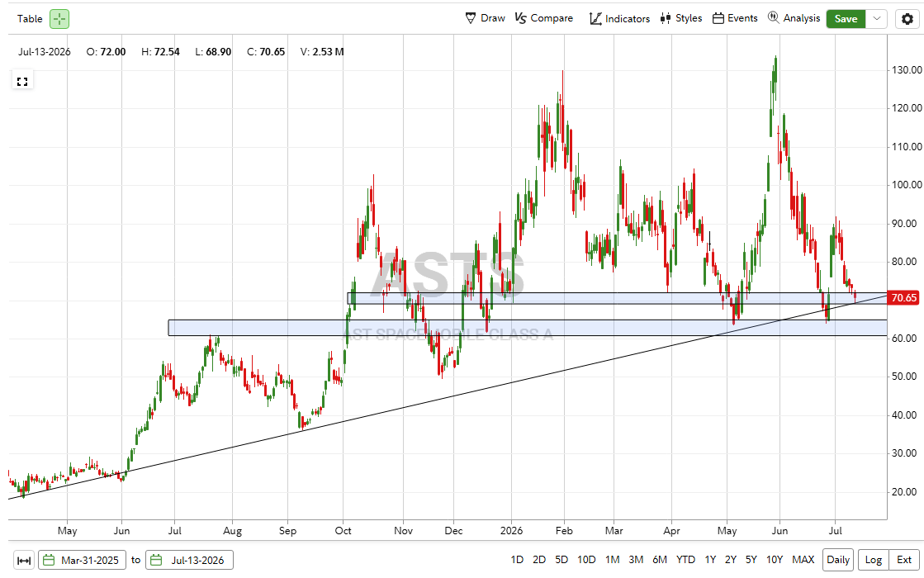
Task: Click the calendar icon in start date field
Action: [x=49, y=561]
